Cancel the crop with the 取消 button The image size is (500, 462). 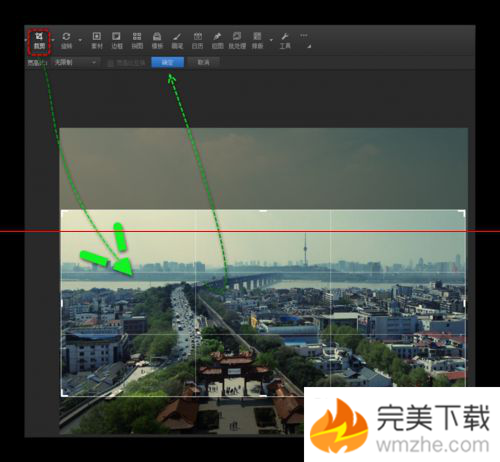point(203,62)
